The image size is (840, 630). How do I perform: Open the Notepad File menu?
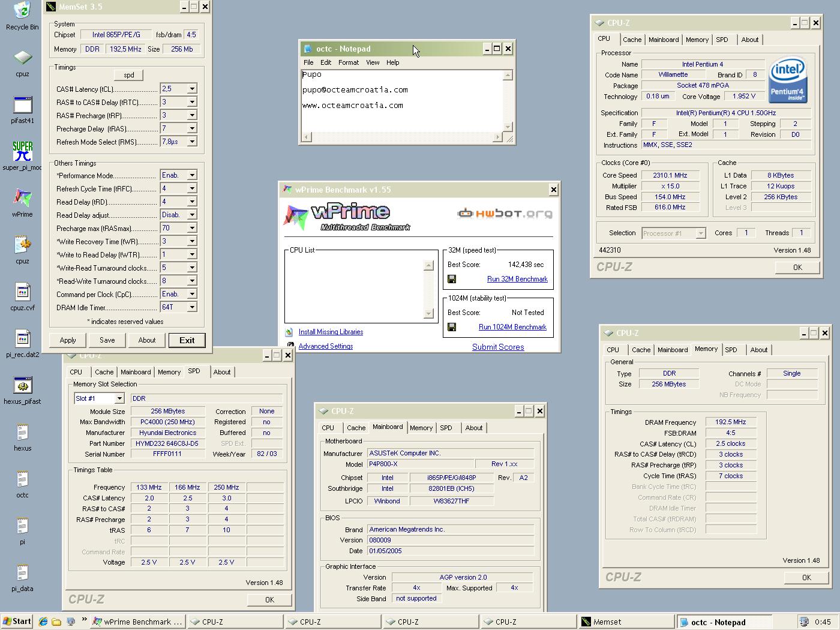point(308,62)
